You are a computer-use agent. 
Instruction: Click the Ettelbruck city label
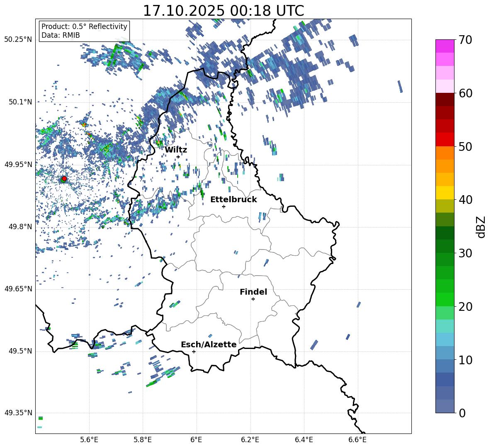233,199
